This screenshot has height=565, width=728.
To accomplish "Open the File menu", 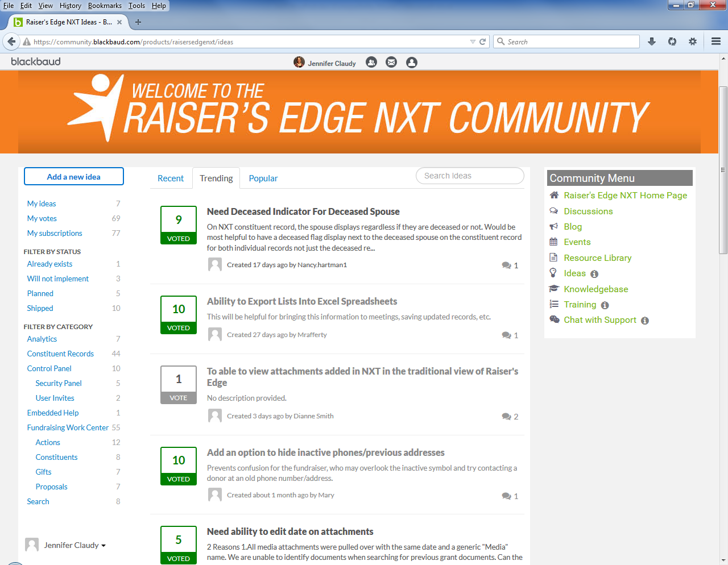I will (9, 6).
